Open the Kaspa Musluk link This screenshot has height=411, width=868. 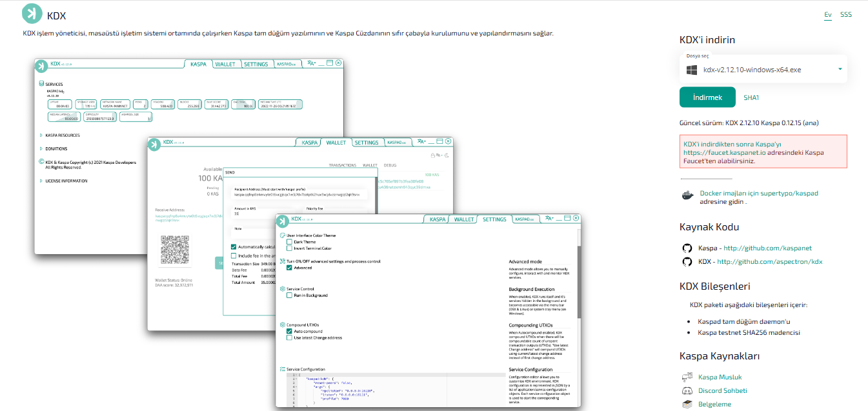coord(720,377)
